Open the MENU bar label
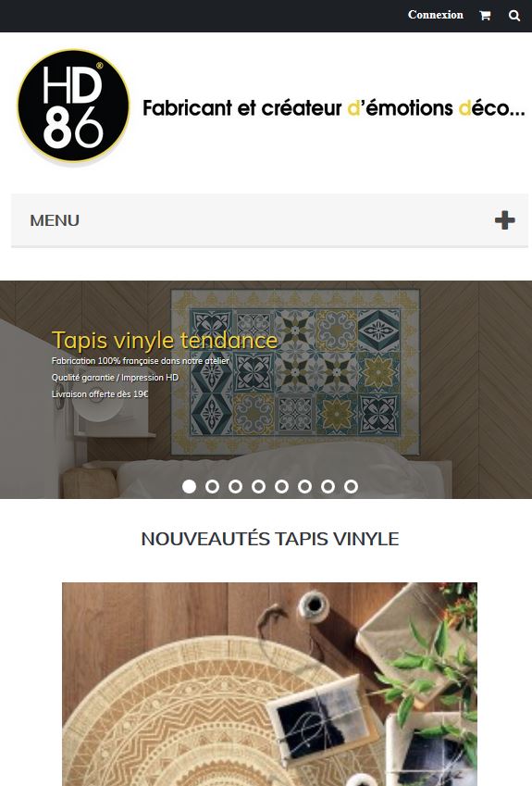Screen dimensions: 532x786 [x=55, y=220]
